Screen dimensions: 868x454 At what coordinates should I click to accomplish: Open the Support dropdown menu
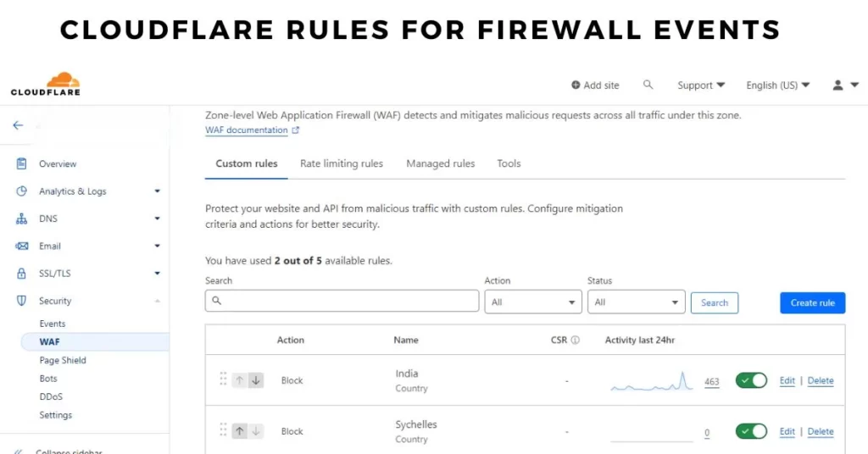pos(701,86)
